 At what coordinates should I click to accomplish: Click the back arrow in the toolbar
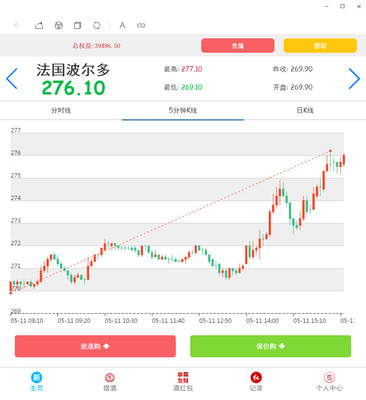tap(17, 25)
